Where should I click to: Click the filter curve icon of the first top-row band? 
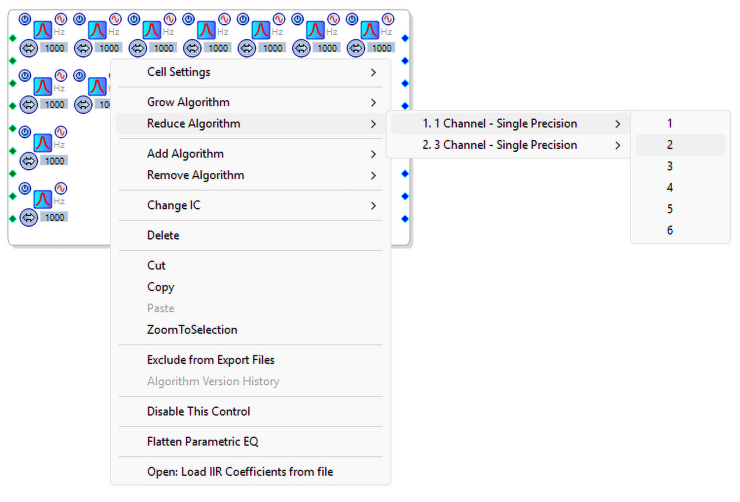pyautogui.click(x=42, y=30)
